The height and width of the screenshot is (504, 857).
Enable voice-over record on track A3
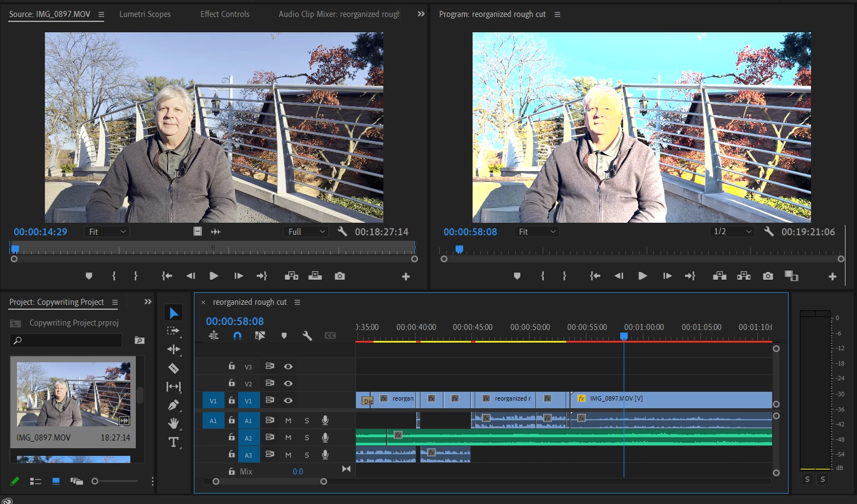(325, 454)
